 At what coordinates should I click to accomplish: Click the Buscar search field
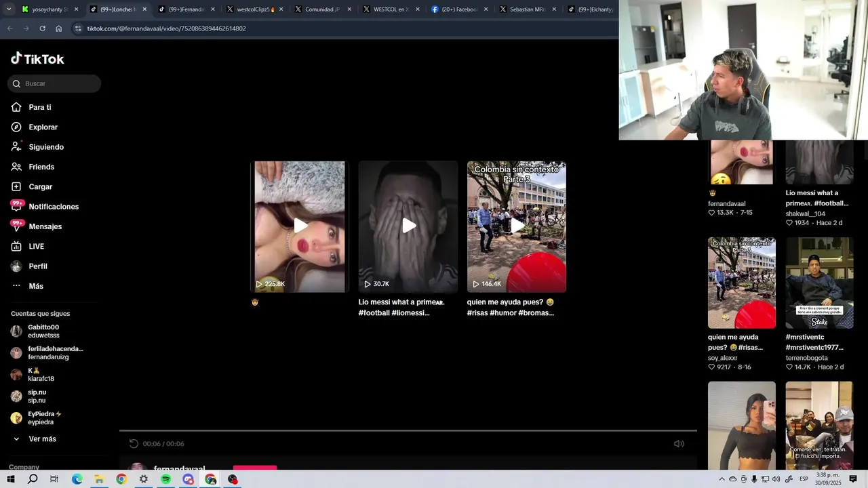(54, 83)
